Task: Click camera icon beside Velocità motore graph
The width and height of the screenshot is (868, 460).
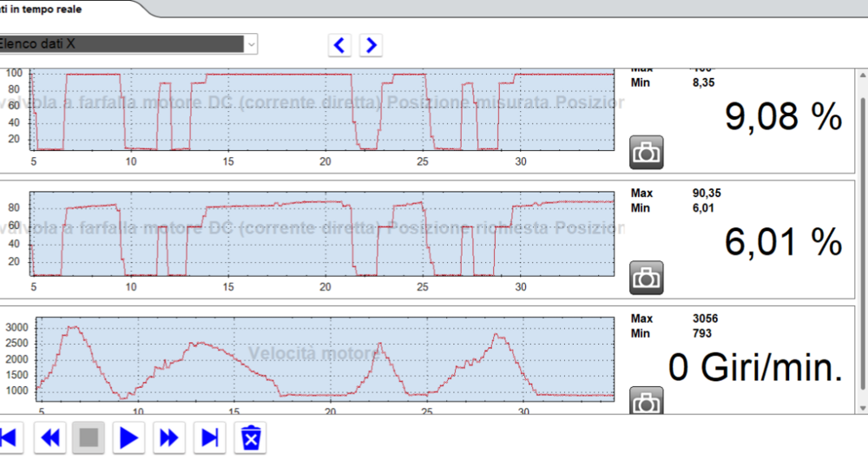Action: click(646, 402)
